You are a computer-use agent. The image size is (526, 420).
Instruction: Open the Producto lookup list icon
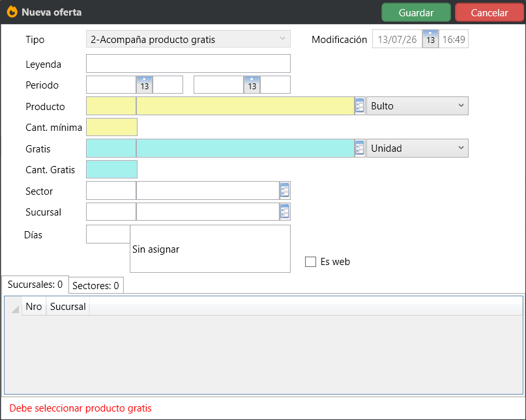[x=360, y=106]
